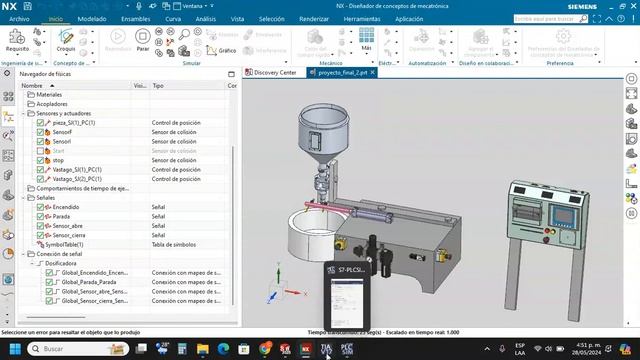The image size is (640, 360).
Task: Expand the Requisito dropdown arrow
Action: 17,54
